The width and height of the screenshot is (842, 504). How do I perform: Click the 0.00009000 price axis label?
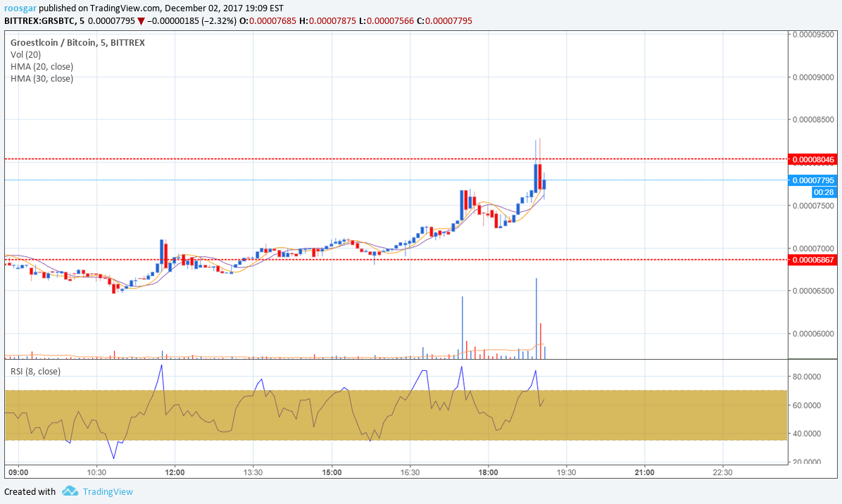[x=814, y=77]
